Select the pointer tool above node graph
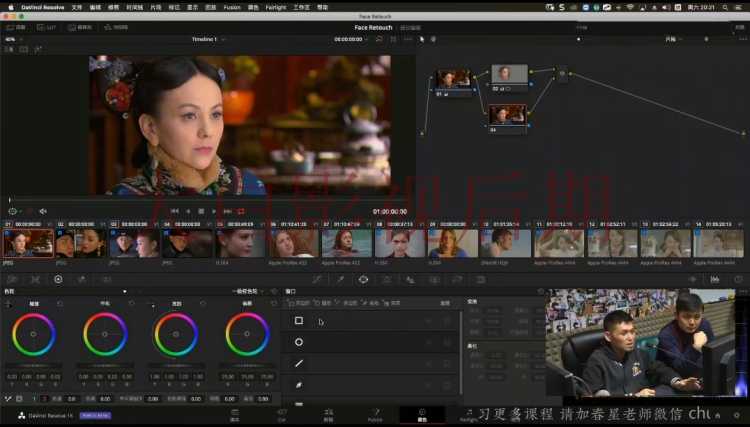The image size is (750, 427). [421, 39]
